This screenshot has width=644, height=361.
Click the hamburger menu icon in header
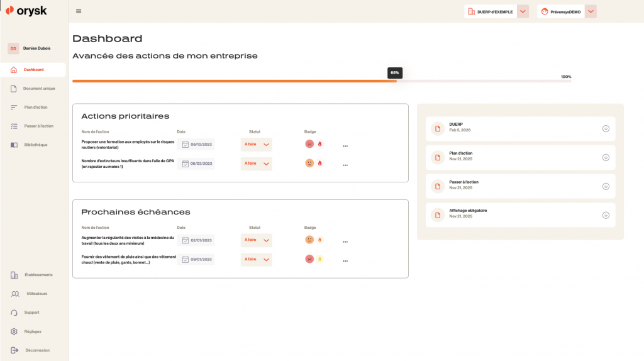pyautogui.click(x=79, y=11)
